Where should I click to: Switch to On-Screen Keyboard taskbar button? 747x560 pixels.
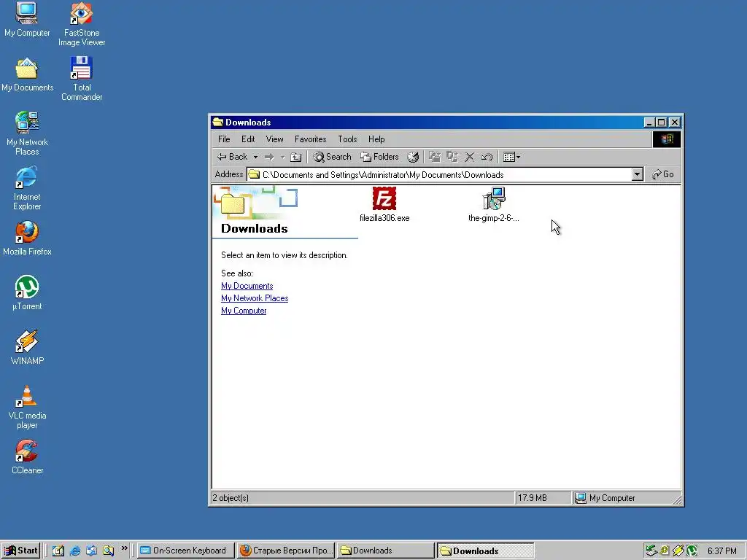click(186, 551)
